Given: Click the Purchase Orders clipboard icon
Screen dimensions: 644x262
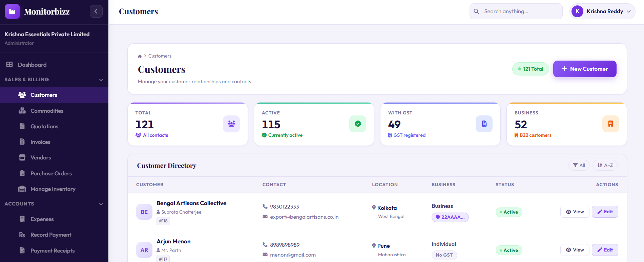Looking at the screenshot, I should pos(22,173).
